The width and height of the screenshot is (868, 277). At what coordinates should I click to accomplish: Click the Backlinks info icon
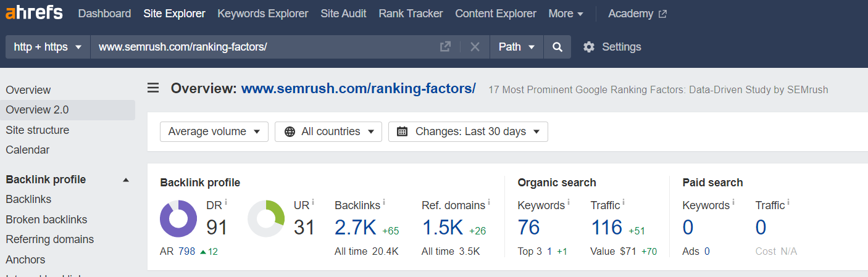point(384,202)
